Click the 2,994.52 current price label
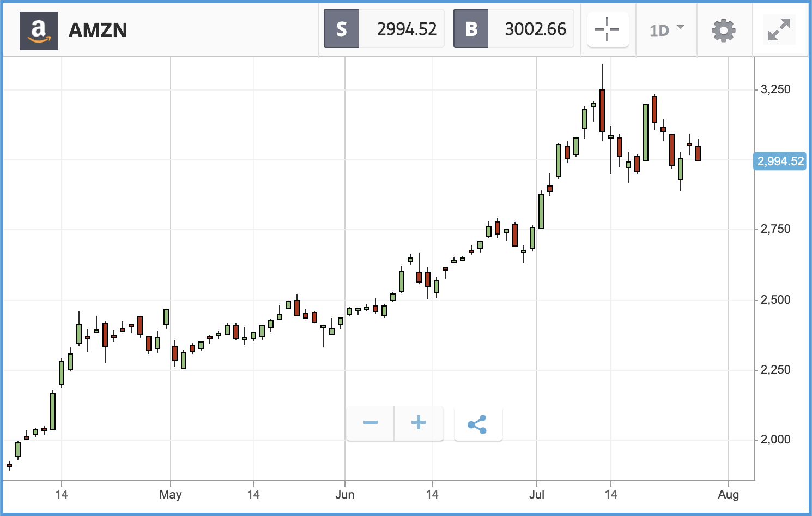This screenshot has height=516, width=812. (780, 161)
